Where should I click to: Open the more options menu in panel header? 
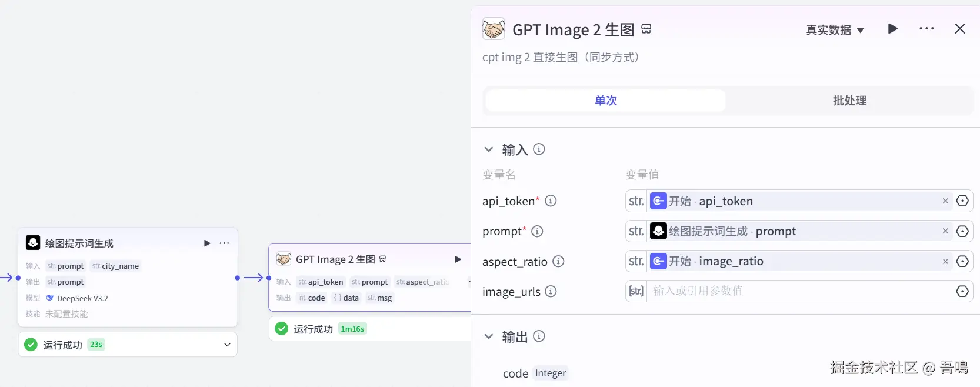pos(926,29)
